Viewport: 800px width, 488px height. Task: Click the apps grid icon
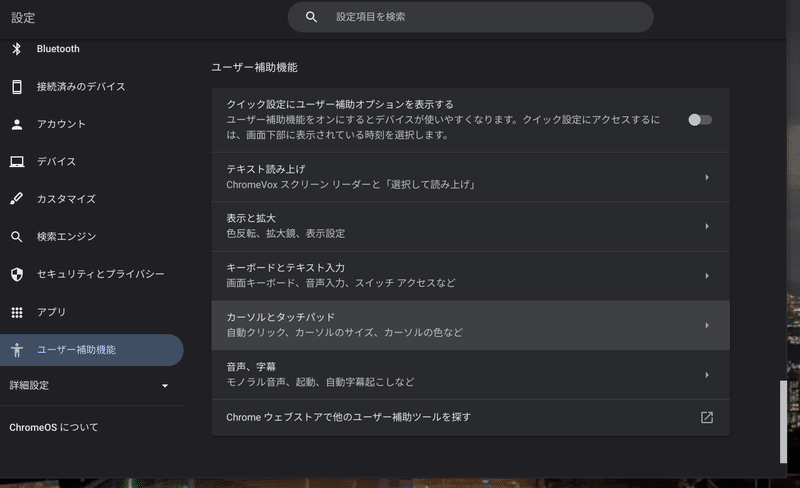17,312
